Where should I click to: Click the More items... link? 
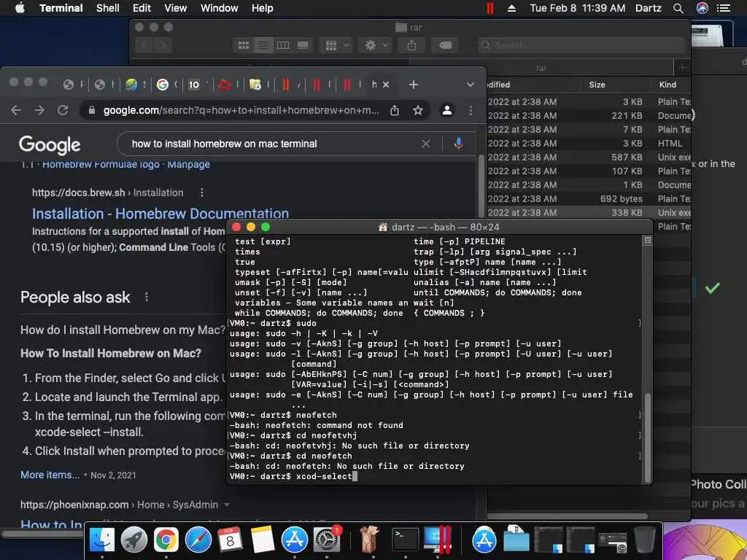coord(50,475)
